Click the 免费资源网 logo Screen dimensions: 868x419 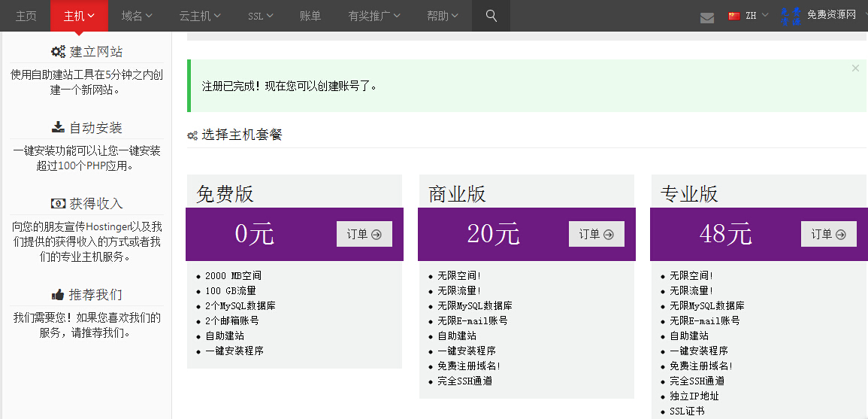click(818, 16)
